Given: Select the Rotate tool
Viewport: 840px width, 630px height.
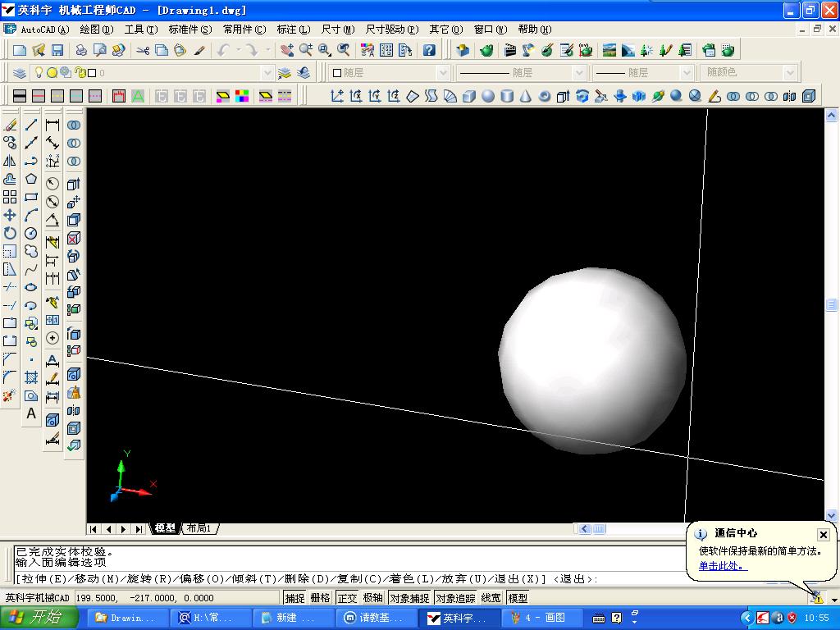Looking at the screenshot, I should (10, 233).
